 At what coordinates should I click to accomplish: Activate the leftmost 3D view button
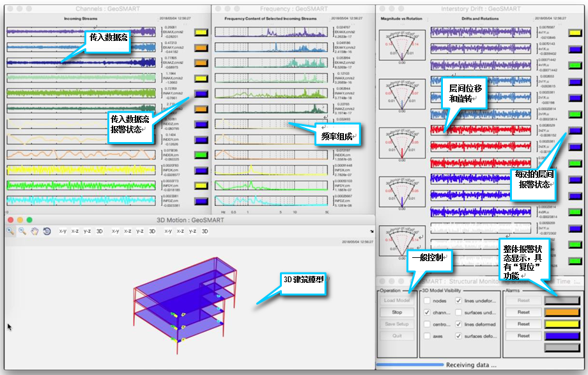point(99,231)
